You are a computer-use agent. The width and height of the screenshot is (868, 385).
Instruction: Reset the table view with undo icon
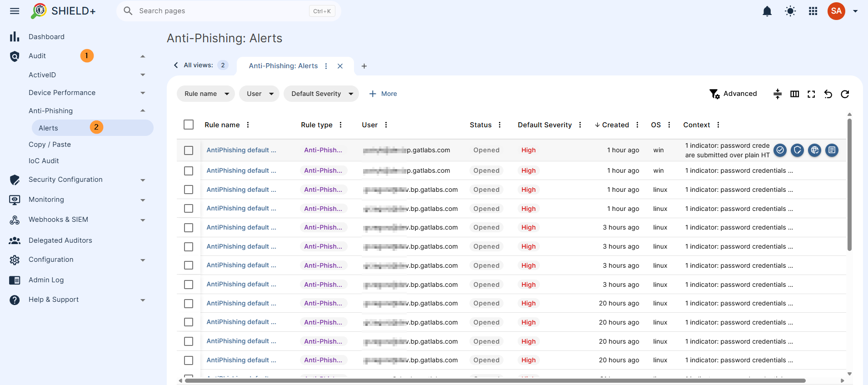tap(828, 94)
